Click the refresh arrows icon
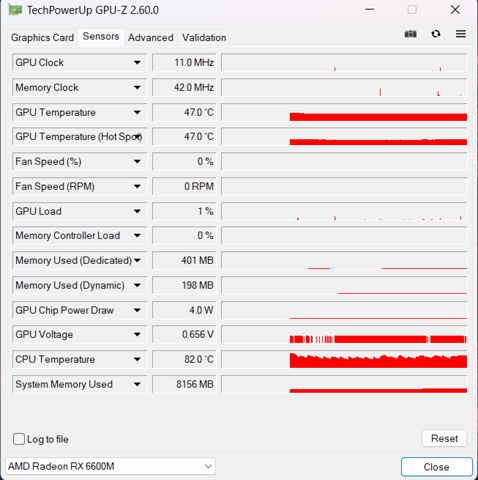 click(436, 34)
